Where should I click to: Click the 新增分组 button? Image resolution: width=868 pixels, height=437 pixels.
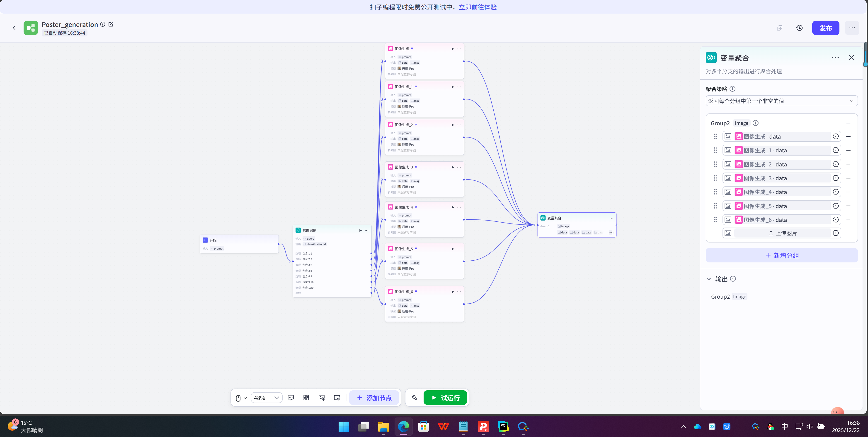[x=781, y=255]
